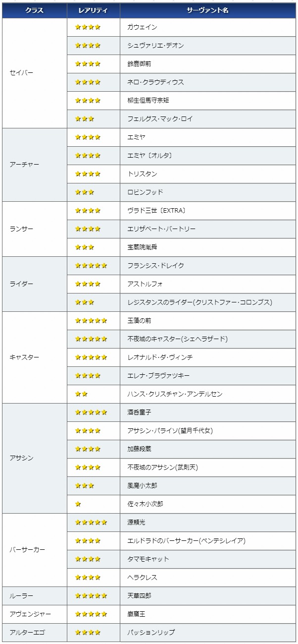298x644 pixels.
Task: Click the three-star rating for ロビンフッド
Action: pyautogui.click(x=84, y=192)
